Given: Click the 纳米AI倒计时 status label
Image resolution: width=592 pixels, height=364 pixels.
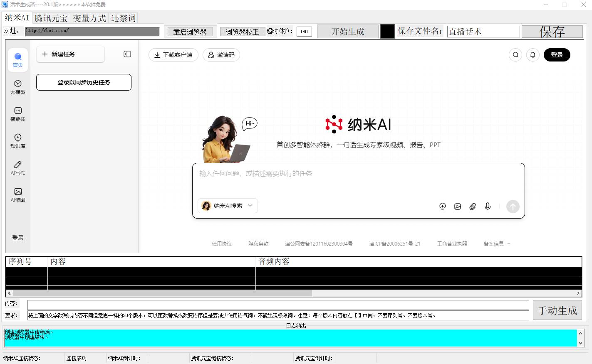Looking at the screenshot, I should [124, 358].
